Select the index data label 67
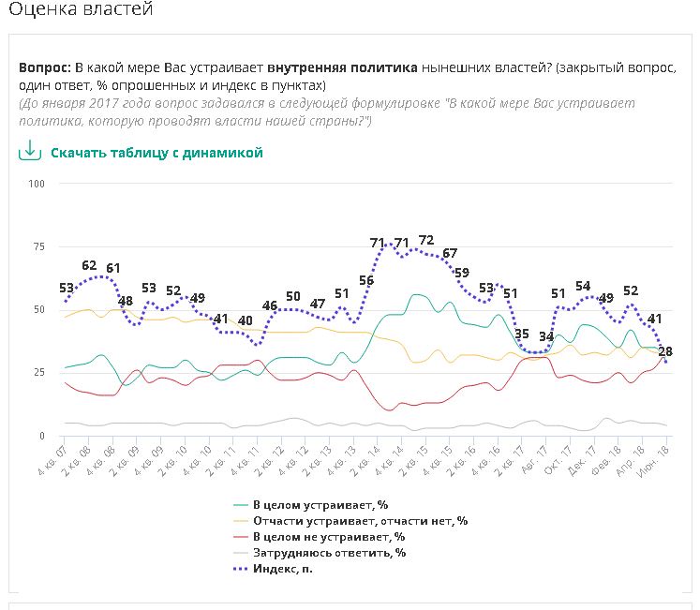The height and width of the screenshot is (610, 700). 450,253
